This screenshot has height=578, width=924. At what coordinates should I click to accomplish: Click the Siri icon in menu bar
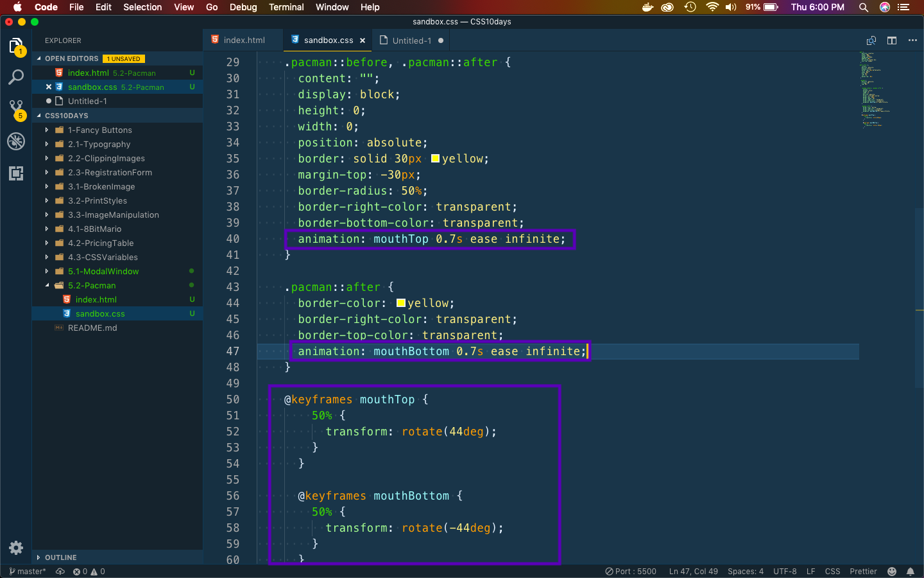(x=885, y=7)
